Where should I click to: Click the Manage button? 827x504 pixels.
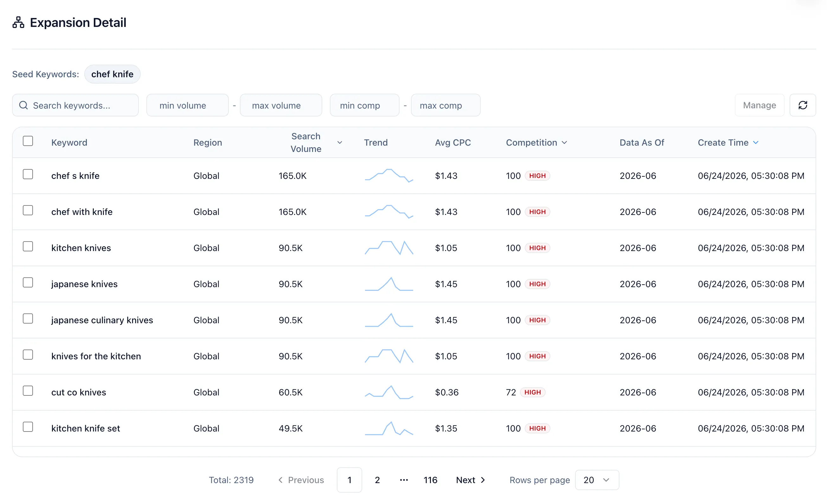click(759, 105)
